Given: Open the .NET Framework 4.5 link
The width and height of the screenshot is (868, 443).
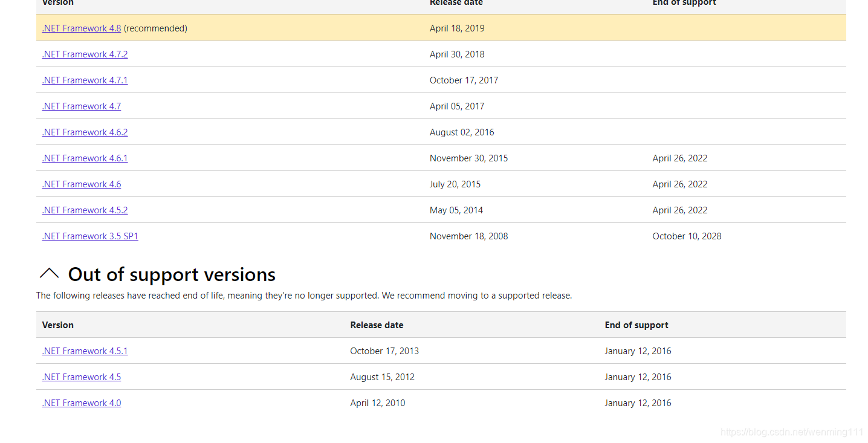Looking at the screenshot, I should pyautogui.click(x=82, y=377).
